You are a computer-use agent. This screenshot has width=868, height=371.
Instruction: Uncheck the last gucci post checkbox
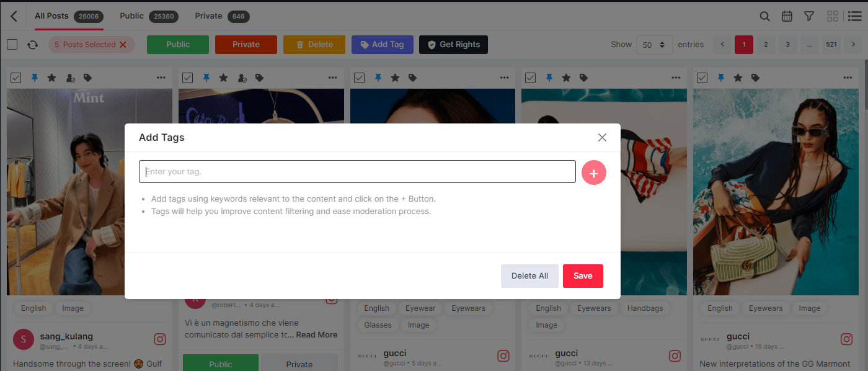pyautogui.click(x=702, y=78)
